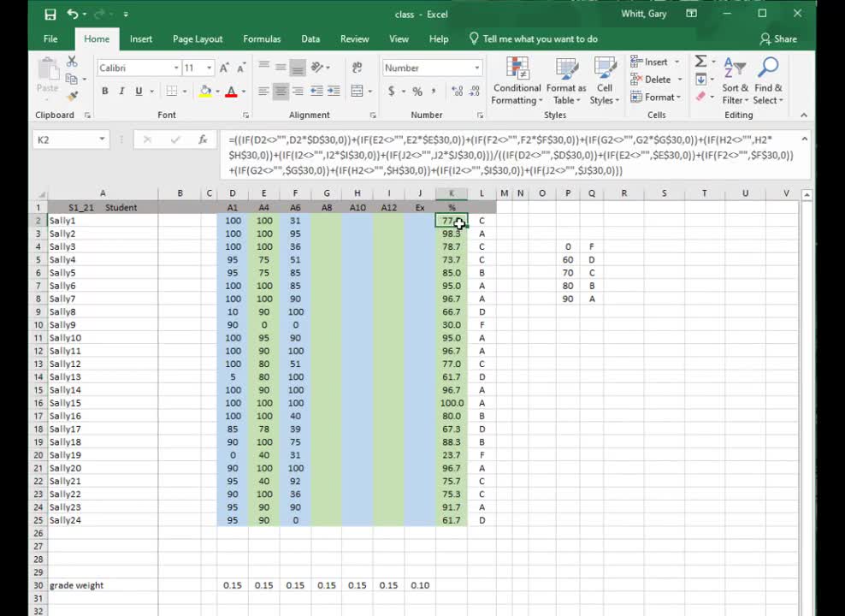Switch to the View tab
Screen dimensions: 845x616
pos(399,38)
